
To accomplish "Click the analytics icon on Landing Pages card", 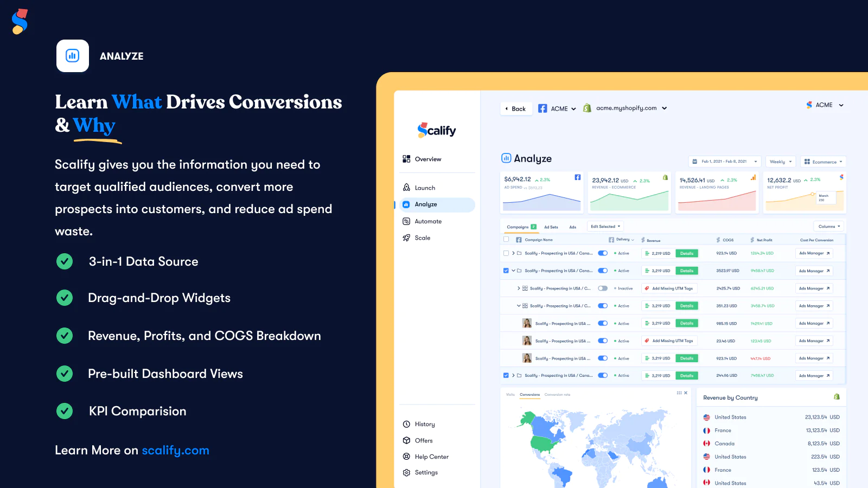I will pos(754,177).
